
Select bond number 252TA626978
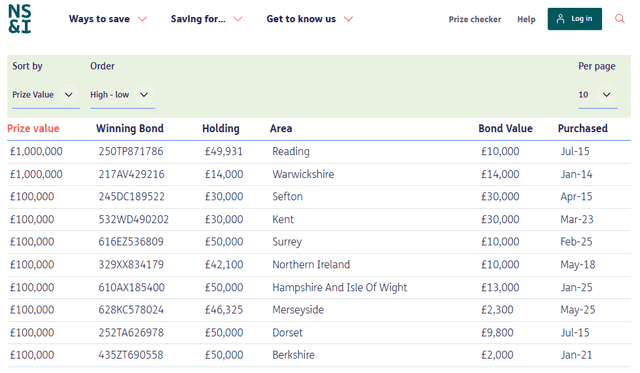point(131,333)
